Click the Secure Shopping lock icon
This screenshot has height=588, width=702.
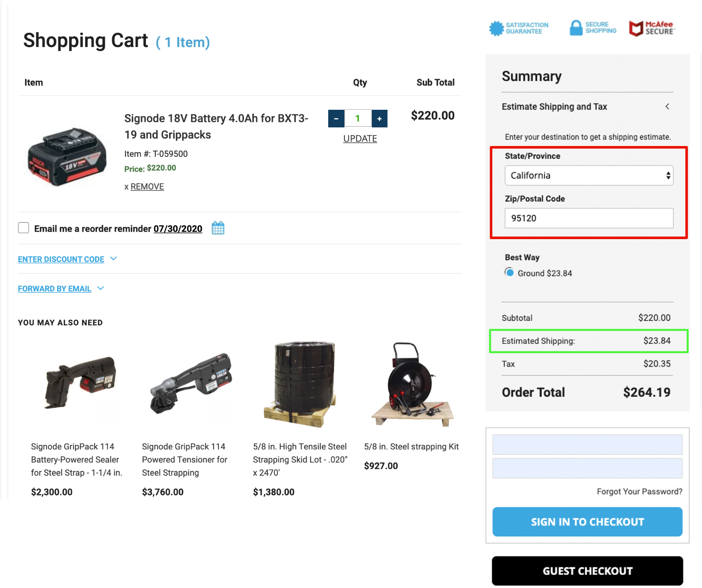point(576,28)
